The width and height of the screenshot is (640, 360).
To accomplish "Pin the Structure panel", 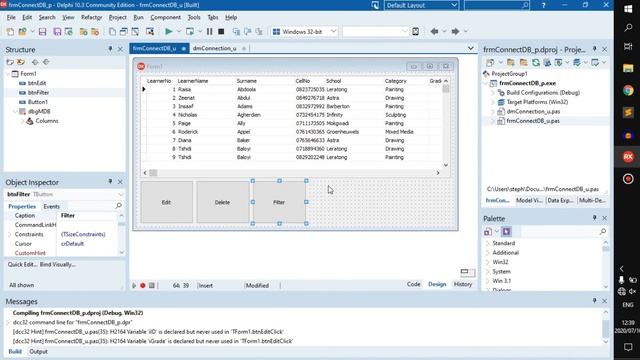I will pos(110,49).
